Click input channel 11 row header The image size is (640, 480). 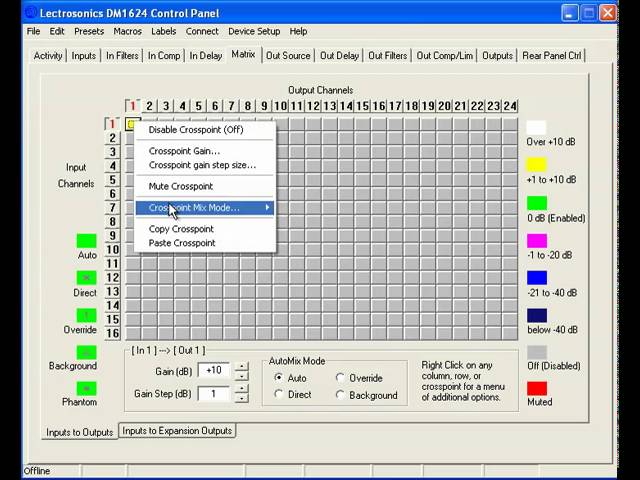pos(112,264)
